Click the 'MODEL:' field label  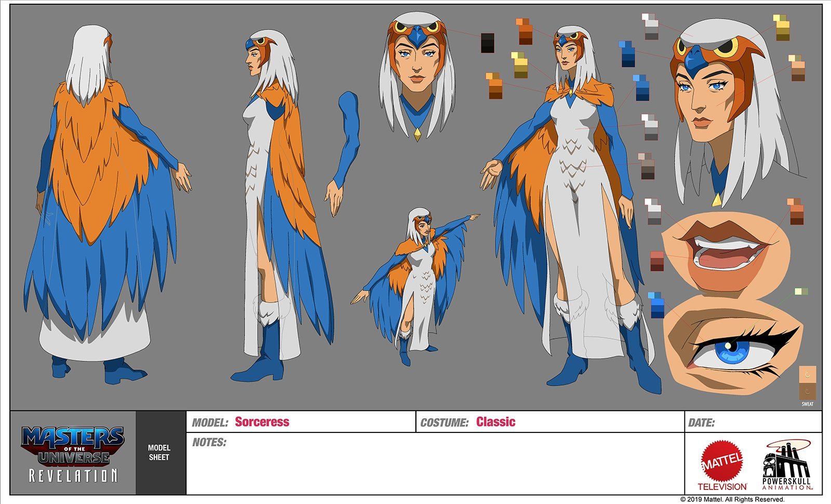click(x=210, y=423)
